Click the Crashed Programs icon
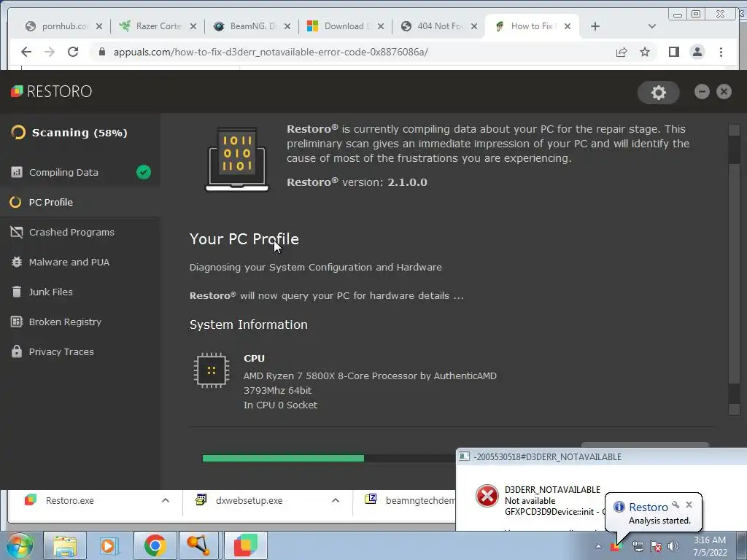Screen dimensions: 747x560 click(17, 233)
